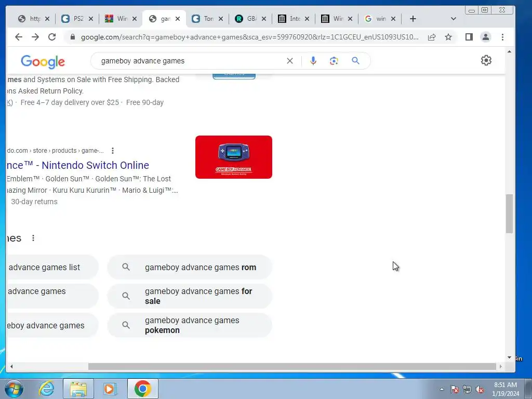
Task: Search gameboy advance games pokemon
Action: (x=190, y=325)
